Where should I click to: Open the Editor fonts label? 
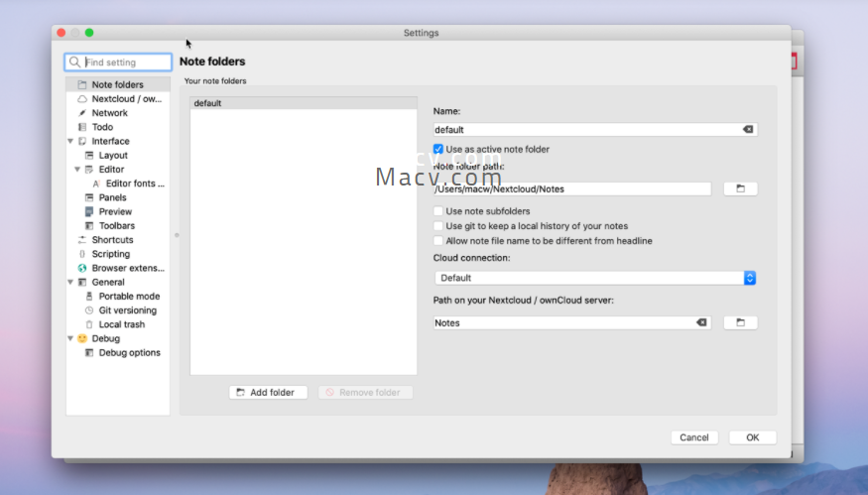pyautogui.click(x=135, y=184)
